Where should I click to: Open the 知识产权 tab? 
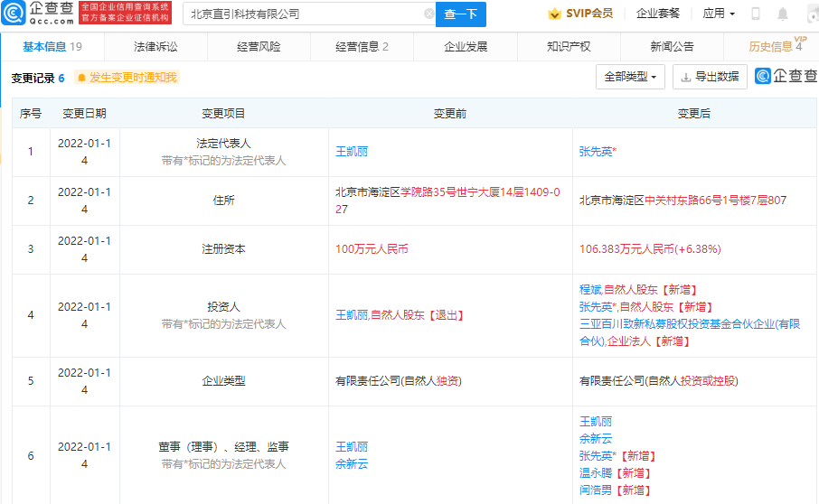(x=569, y=47)
